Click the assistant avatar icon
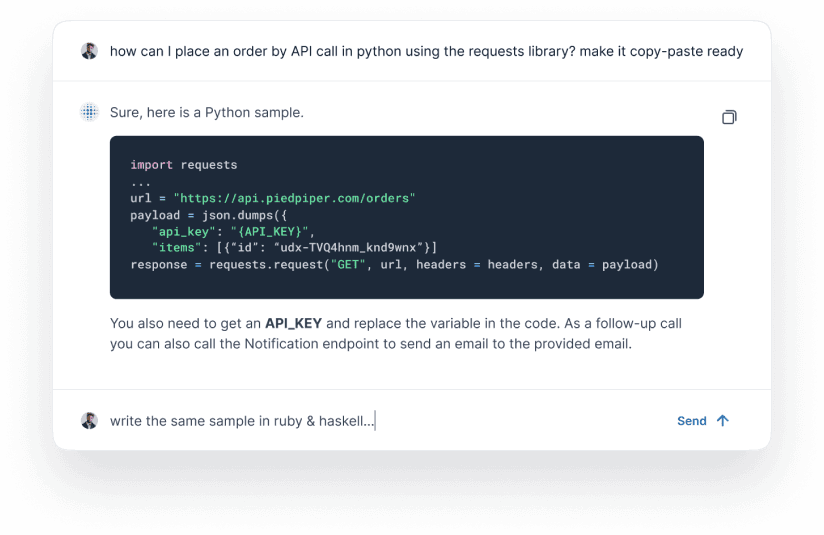The width and height of the screenshot is (824, 535). (x=89, y=112)
